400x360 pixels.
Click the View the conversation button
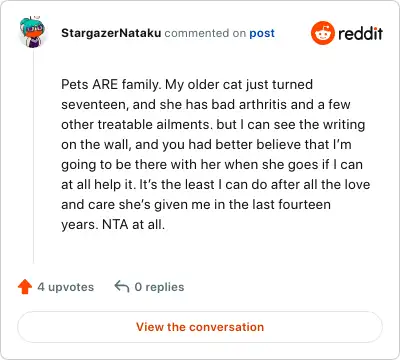coord(200,327)
